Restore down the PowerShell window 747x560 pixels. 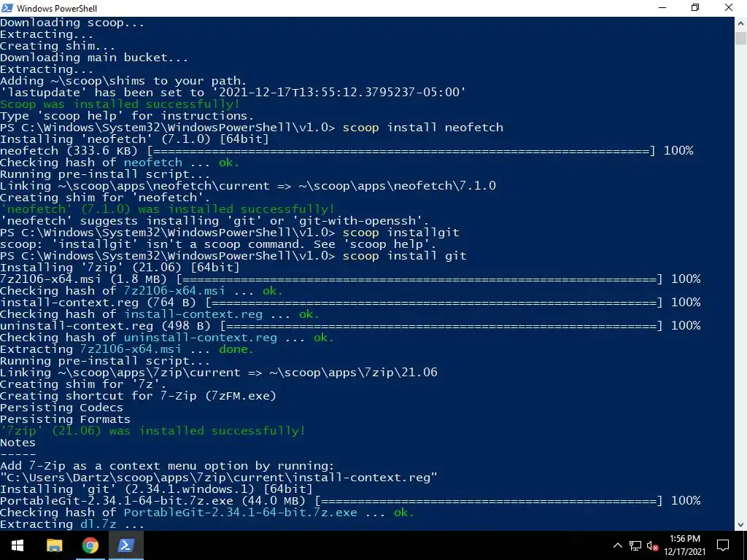pos(695,7)
